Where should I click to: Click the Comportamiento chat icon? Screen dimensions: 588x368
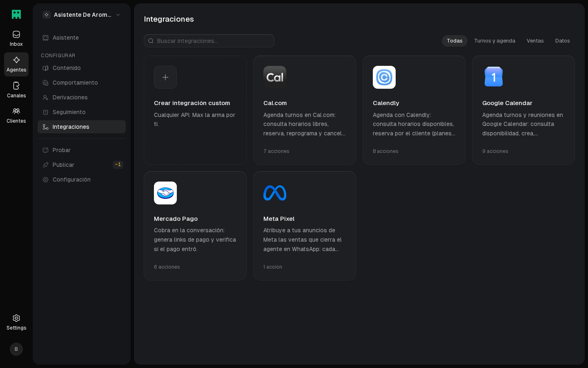coord(46,83)
